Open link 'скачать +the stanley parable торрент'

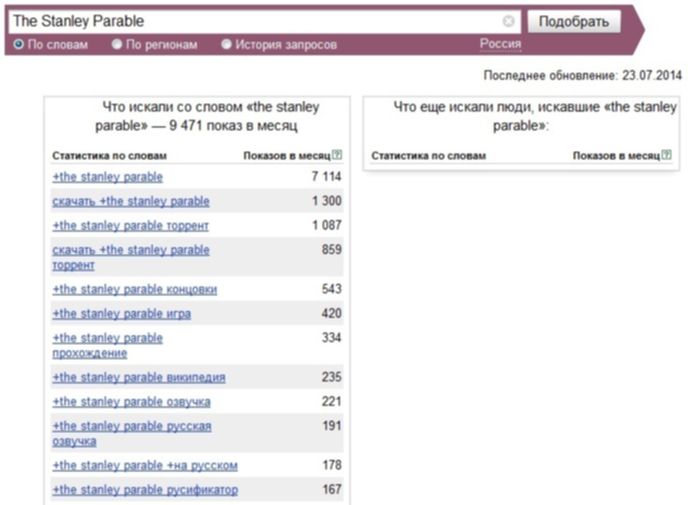click(x=131, y=257)
